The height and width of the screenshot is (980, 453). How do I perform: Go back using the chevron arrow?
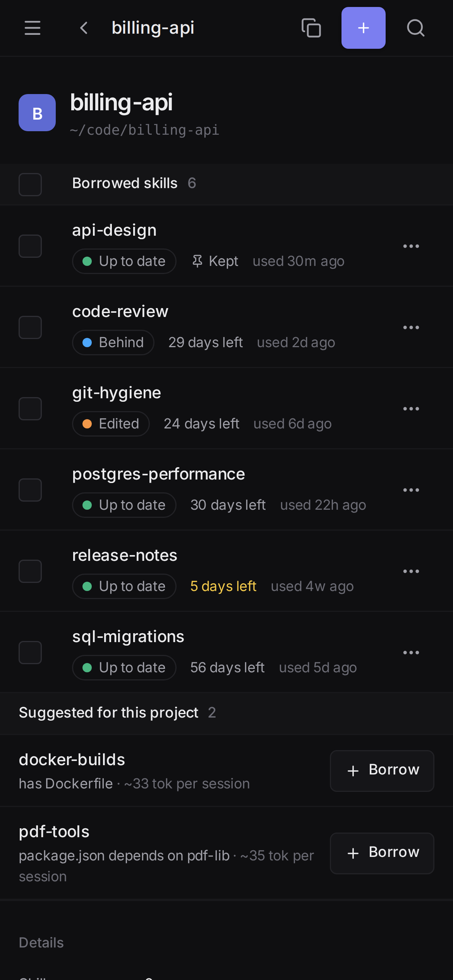[84, 28]
